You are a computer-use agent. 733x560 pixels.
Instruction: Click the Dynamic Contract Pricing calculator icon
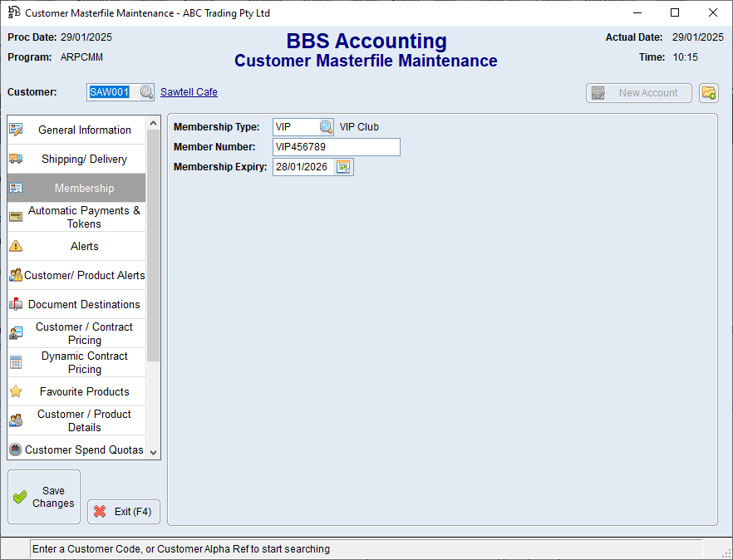(x=16, y=362)
